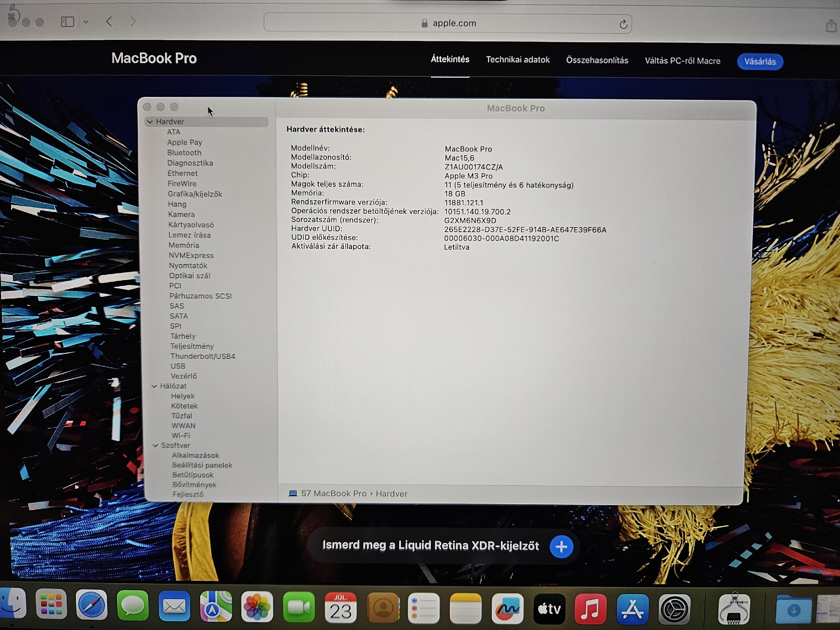
Task: Open System Settings gear in Dock
Action: coord(675,610)
